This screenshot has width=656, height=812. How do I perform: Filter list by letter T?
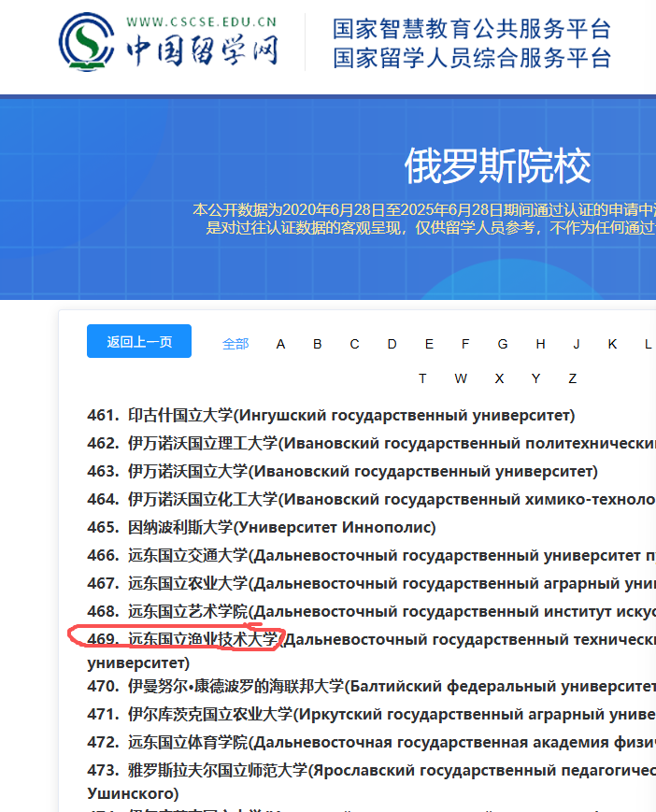point(422,378)
